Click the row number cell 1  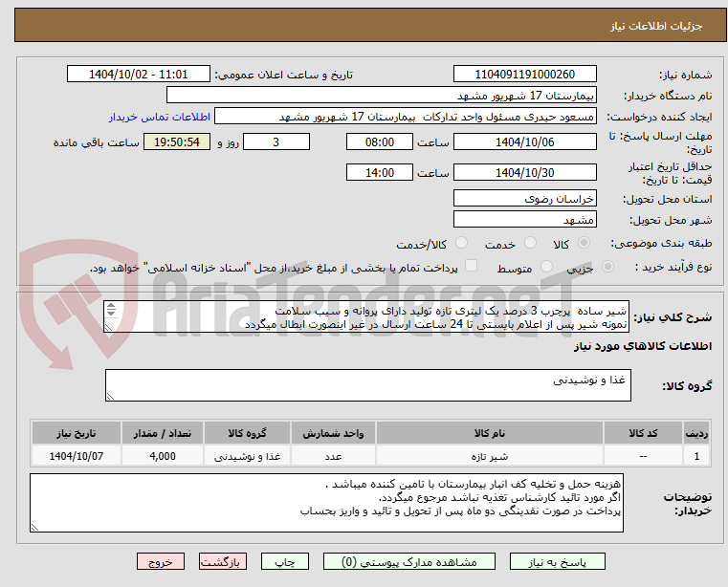(696, 456)
